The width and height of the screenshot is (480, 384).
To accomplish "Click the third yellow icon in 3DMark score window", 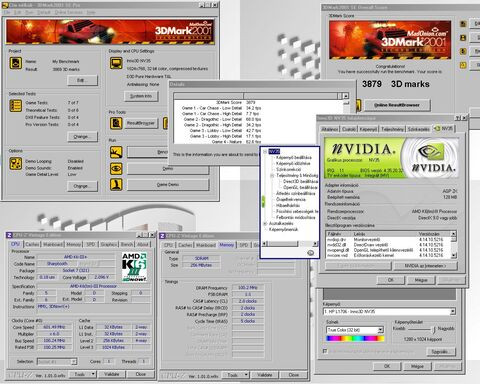I will 463,51.
